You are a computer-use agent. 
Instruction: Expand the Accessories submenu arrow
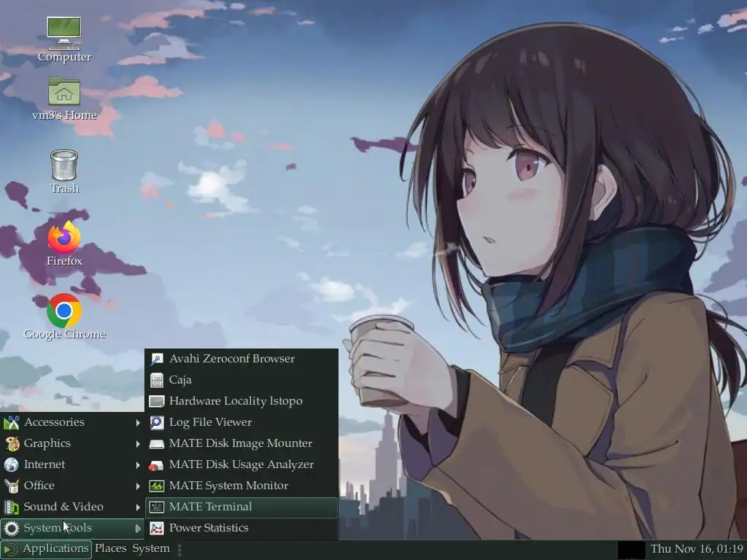[138, 422]
